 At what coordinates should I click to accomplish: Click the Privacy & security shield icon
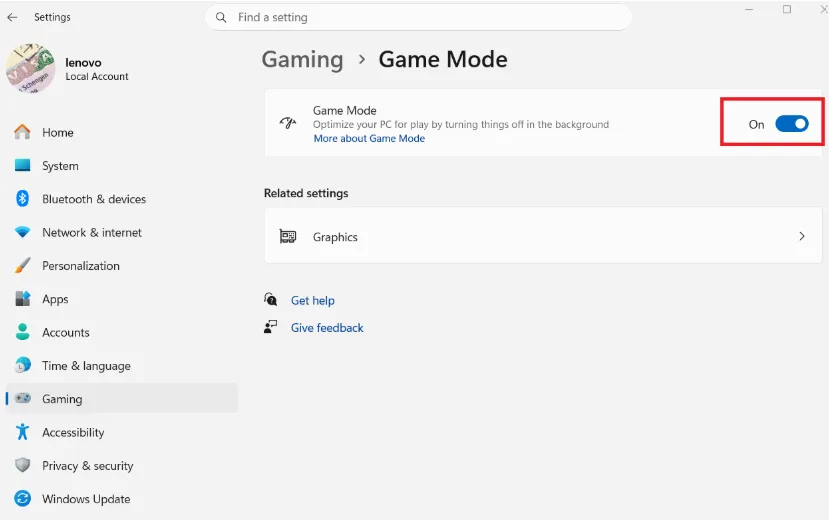(x=22, y=465)
